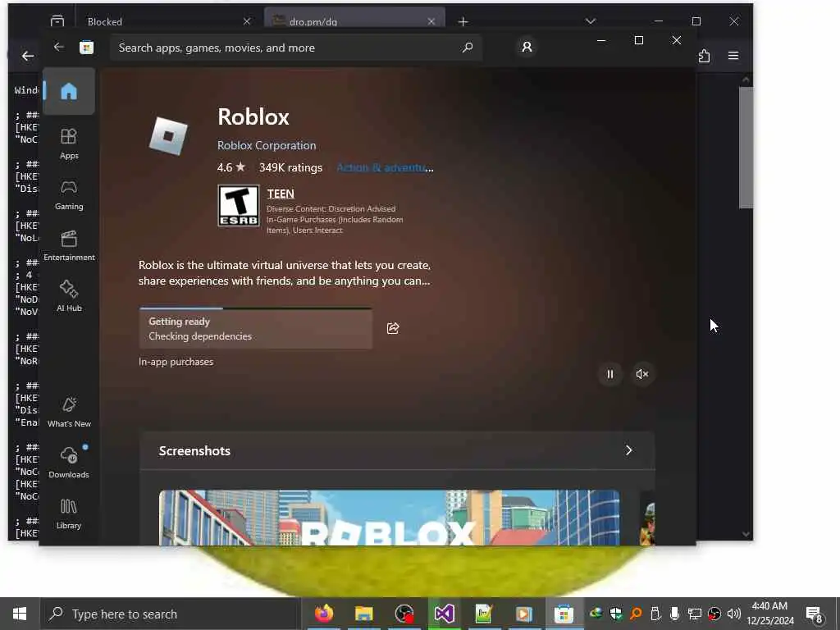Viewport: 840px width, 630px height.
Task: Open the Apps section in sidebar
Action: (69, 144)
